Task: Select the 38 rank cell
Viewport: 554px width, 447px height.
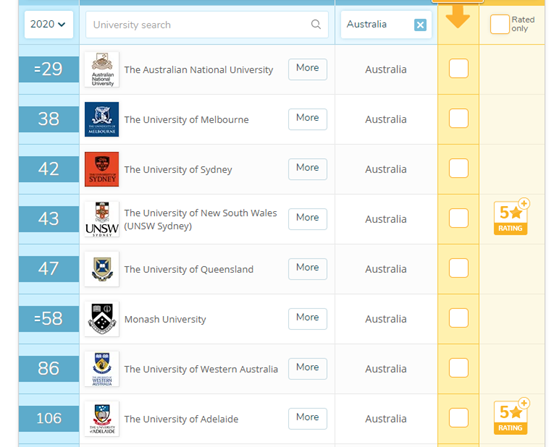Action: point(49,119)
